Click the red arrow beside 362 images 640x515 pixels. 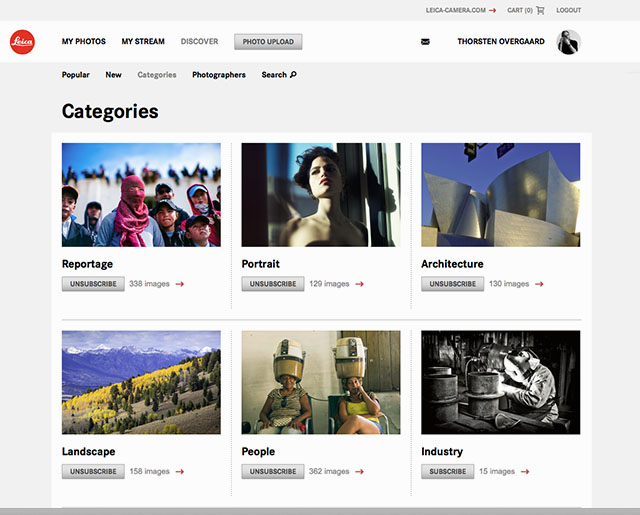(359, 471)
